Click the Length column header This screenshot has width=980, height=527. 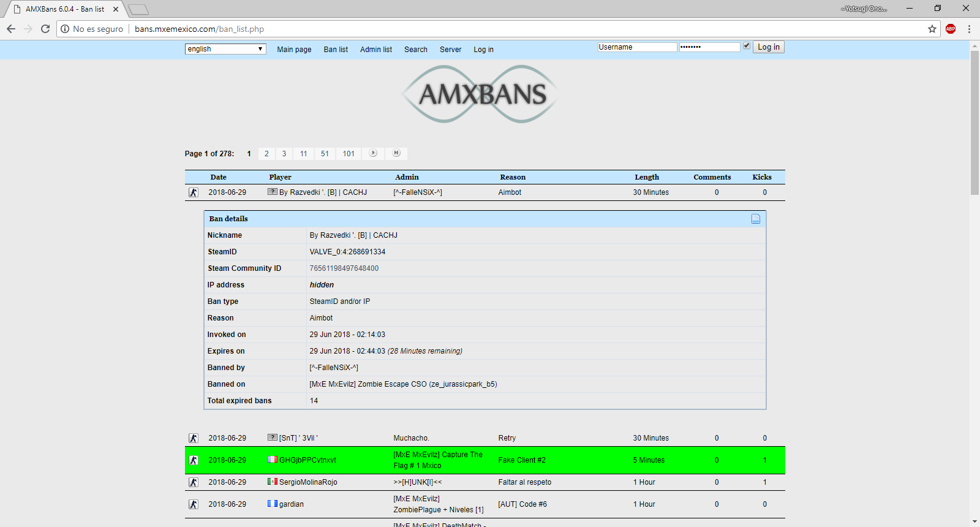coord(647,177)
